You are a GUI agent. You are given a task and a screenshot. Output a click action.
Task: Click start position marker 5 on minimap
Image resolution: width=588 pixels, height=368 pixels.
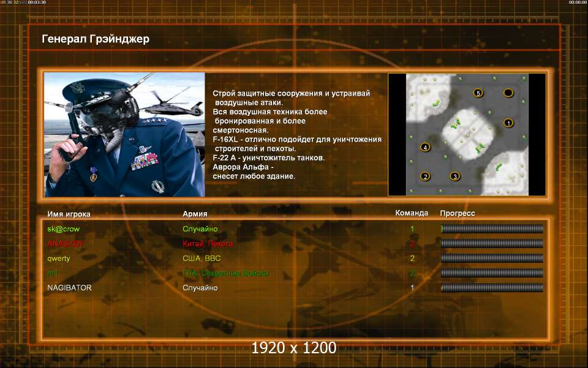click(x=478, y=93)
